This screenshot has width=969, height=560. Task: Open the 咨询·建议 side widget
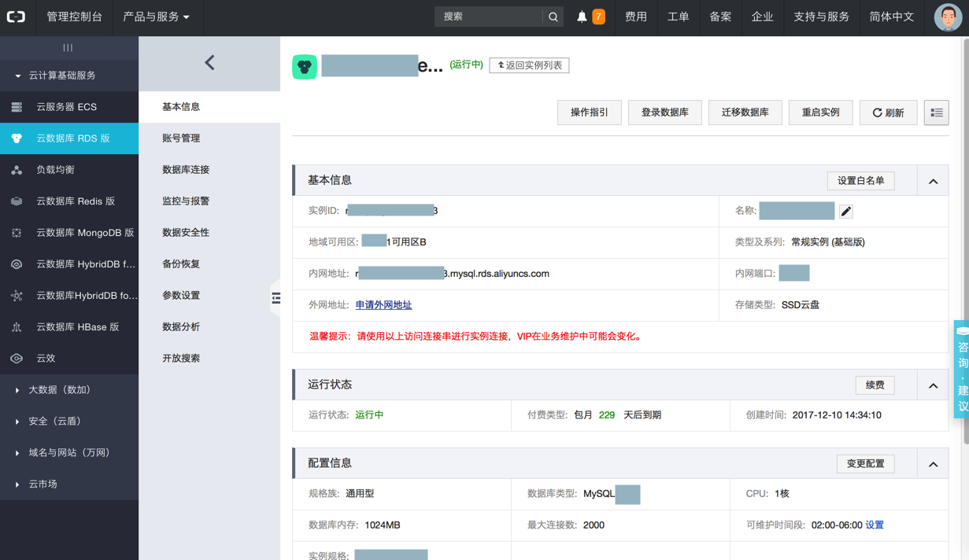pos(962,369)
